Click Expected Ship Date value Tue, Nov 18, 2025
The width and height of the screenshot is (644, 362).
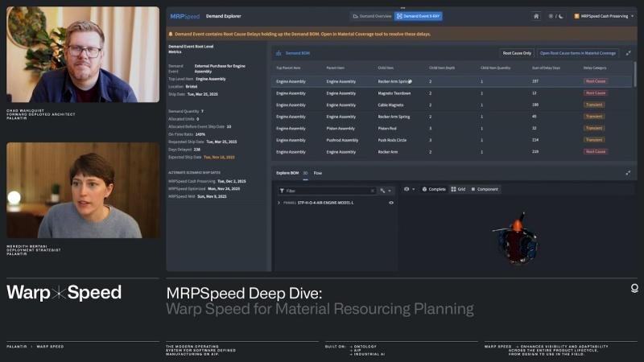(x=219, y=157)
